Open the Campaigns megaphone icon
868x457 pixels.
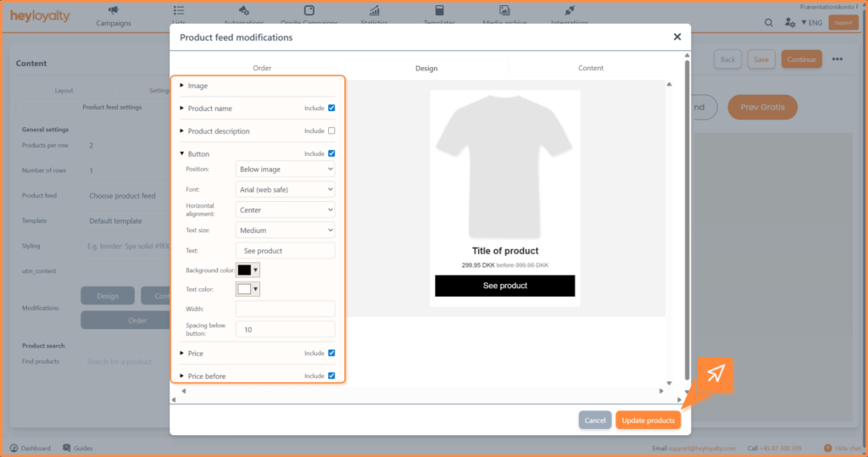point(113,10)
